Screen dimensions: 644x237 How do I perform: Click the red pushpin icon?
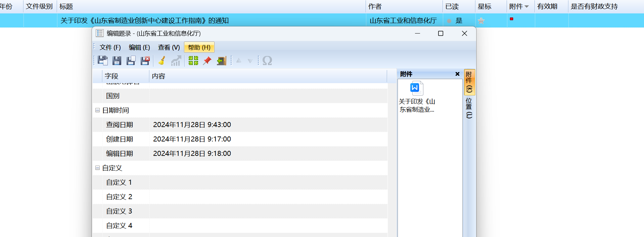(207, 61)
